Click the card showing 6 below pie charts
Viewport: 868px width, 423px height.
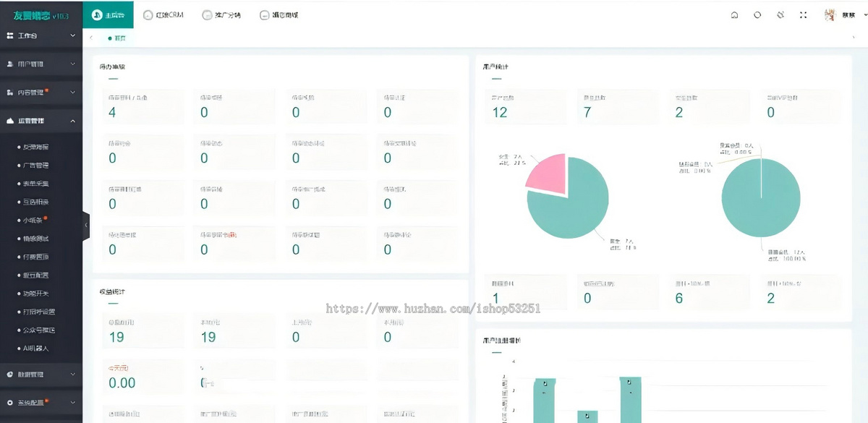pos(710,293)
